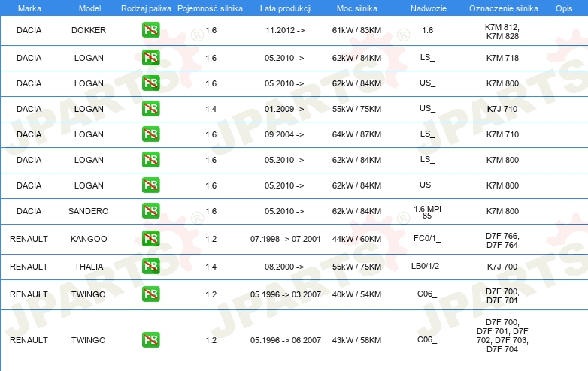Click the Nadwozie column header
Image resolution: width=588 pixels, height=371 pixels.
coord(429,8)
